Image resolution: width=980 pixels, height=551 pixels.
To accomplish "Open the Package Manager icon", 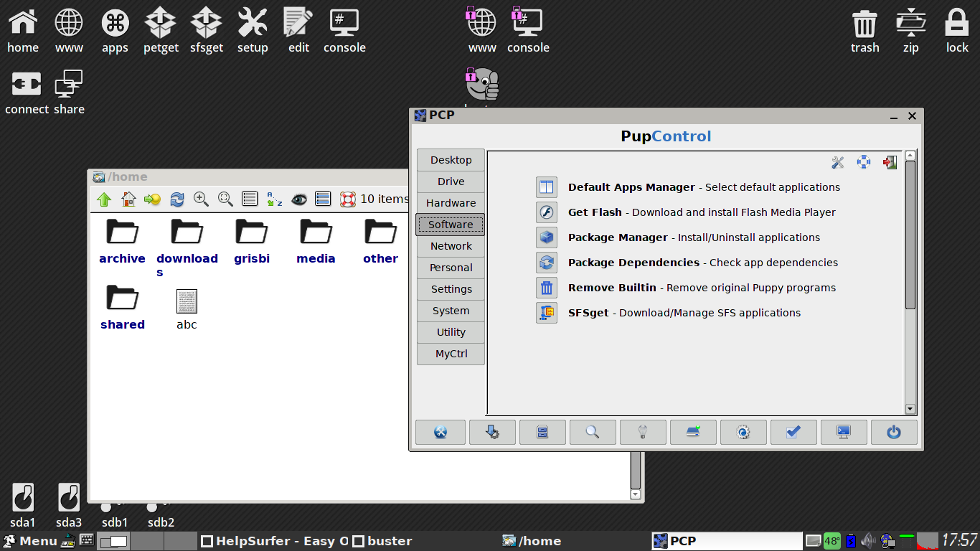I will [547, 237].
